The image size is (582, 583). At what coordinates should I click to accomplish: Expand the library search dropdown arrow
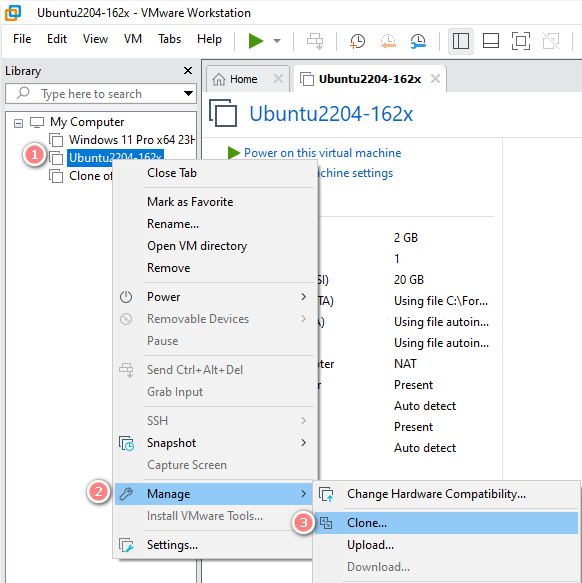point(189,94)
